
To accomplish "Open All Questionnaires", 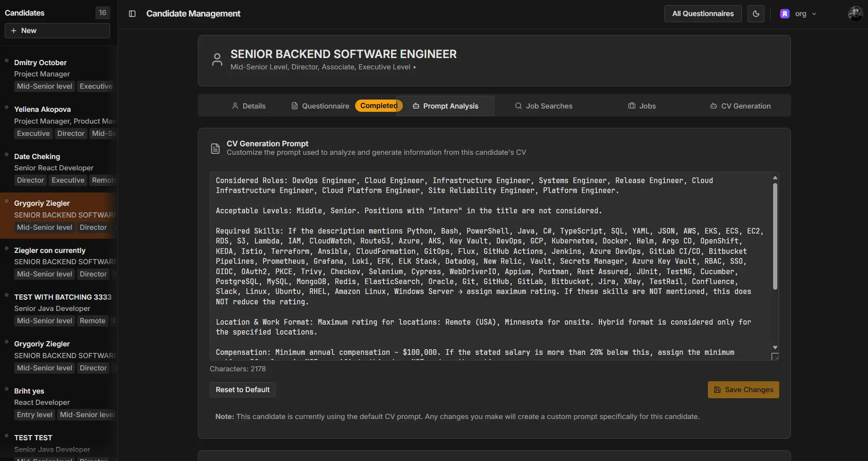I will click(x=703, y=14).
